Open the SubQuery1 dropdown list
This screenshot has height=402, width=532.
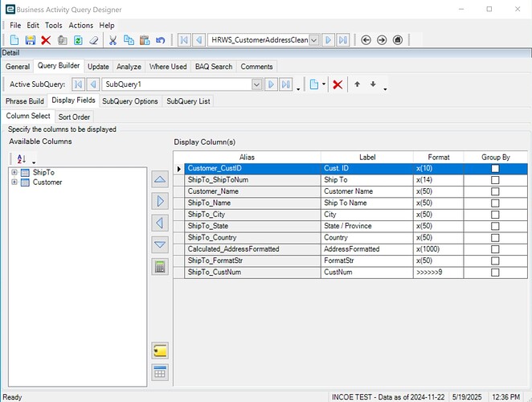tap(257, 84)
